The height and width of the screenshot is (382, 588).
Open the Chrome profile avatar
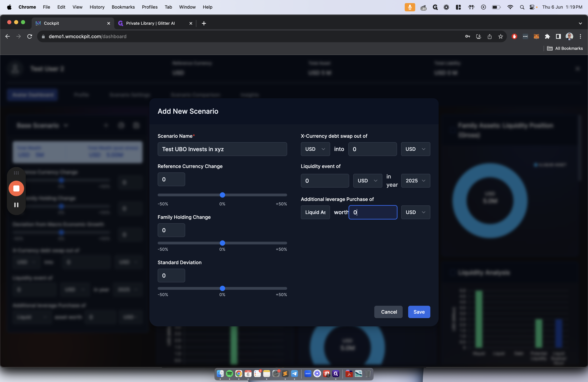pyautogui.click(x=569, y=37)
